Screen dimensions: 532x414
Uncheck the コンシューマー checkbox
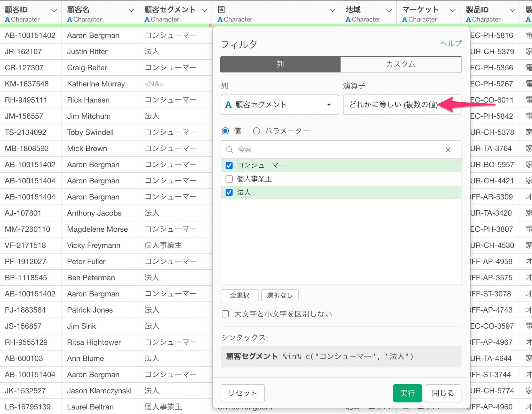[229, 165]
